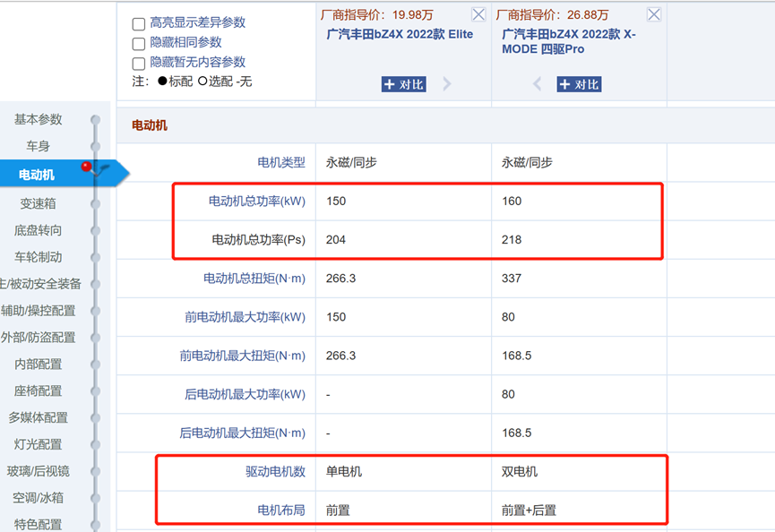Open 主/被动安全装备 section
775x532 pixels.
pyautogui.click(x=40, y=284)
